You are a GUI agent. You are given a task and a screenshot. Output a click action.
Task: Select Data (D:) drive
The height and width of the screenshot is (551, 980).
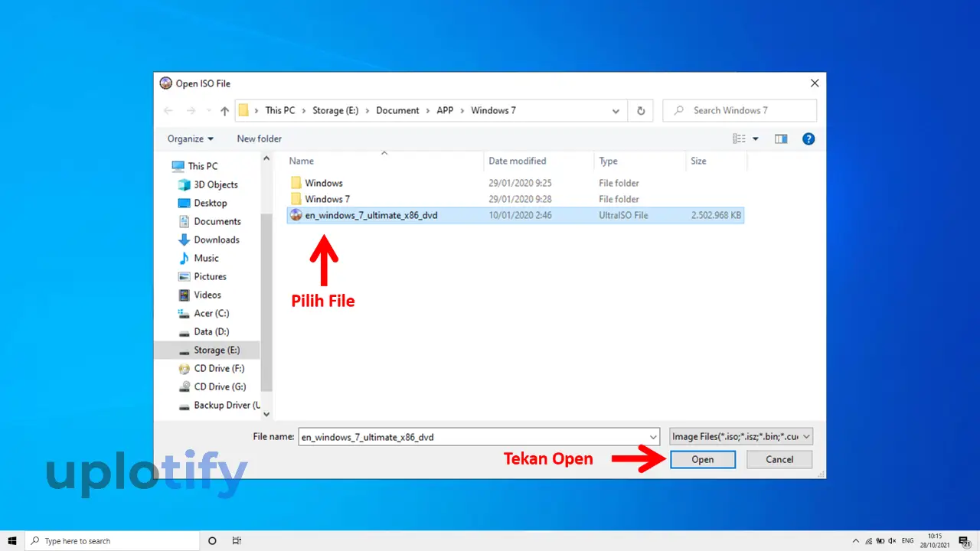point(211,331)
